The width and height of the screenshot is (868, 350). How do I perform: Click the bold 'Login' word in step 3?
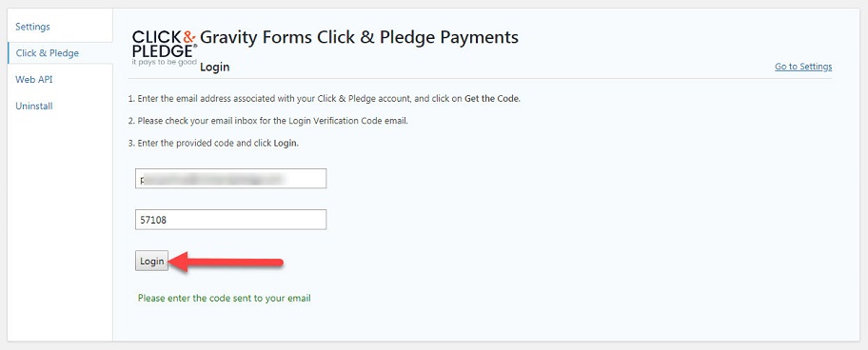coord(286,143)
